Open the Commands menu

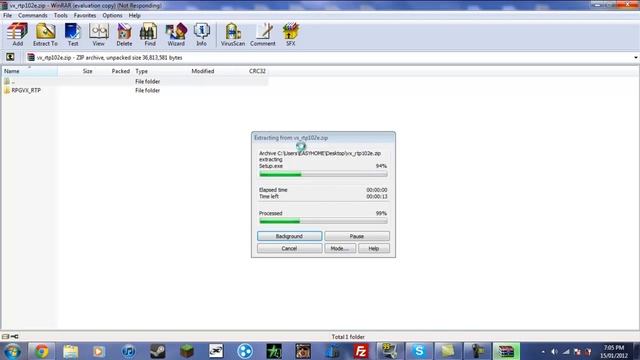click(x=33, y=16)
